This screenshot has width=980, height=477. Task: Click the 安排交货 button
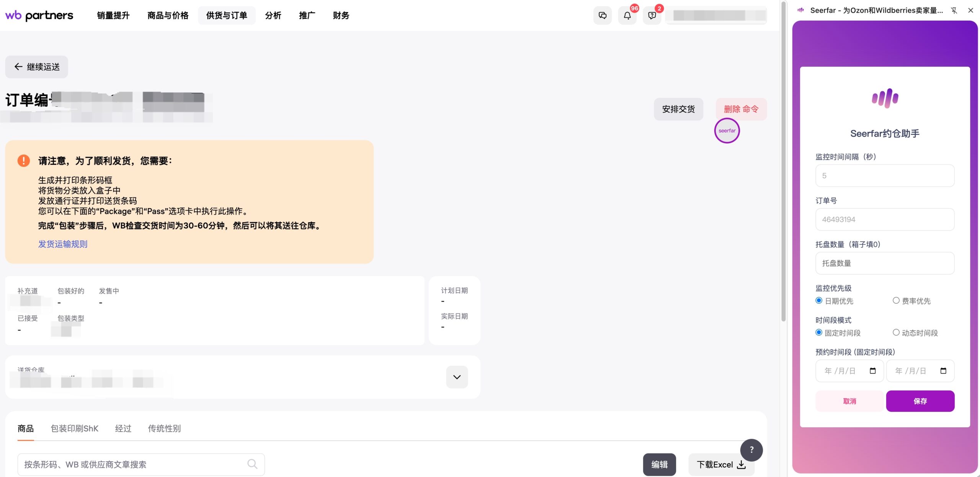coord(678,109)
